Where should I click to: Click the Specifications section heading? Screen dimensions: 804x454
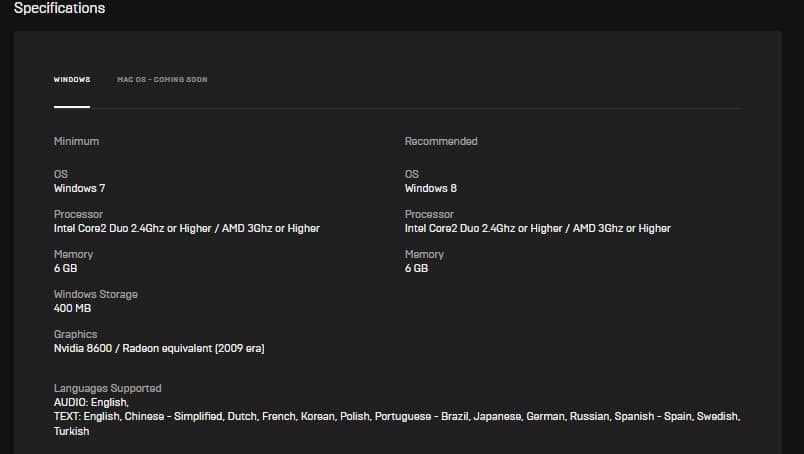point(59,8)
